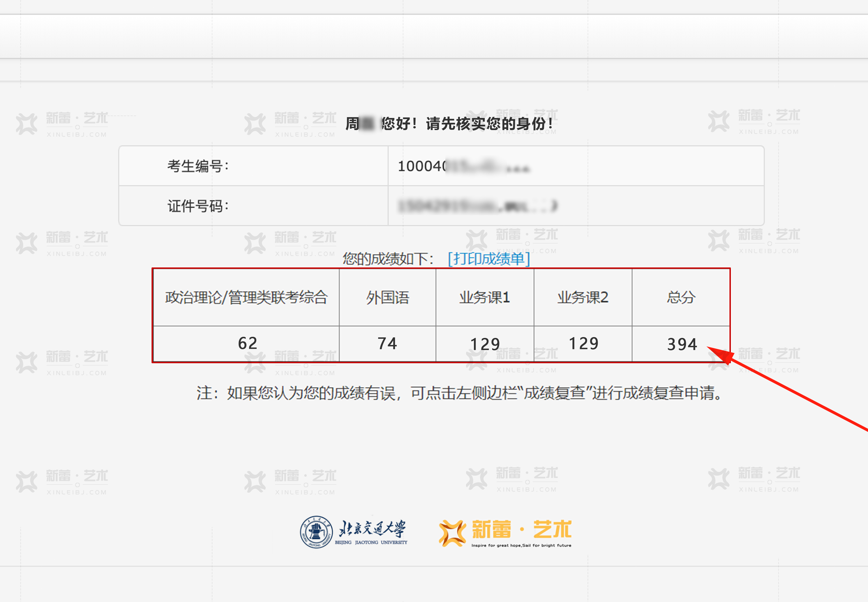Click the Beijing Jiaotong University logo
868x602 pixels.
click(x=354, y=532)
